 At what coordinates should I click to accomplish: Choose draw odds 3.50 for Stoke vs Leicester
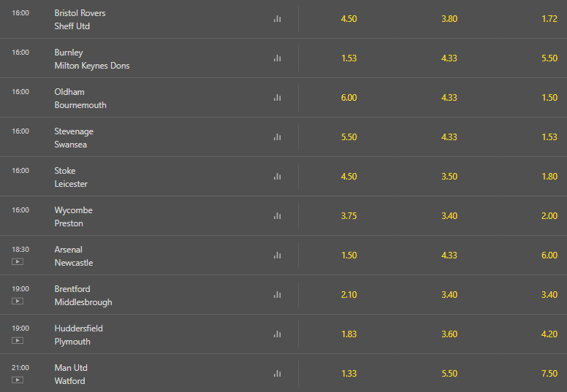449,177
